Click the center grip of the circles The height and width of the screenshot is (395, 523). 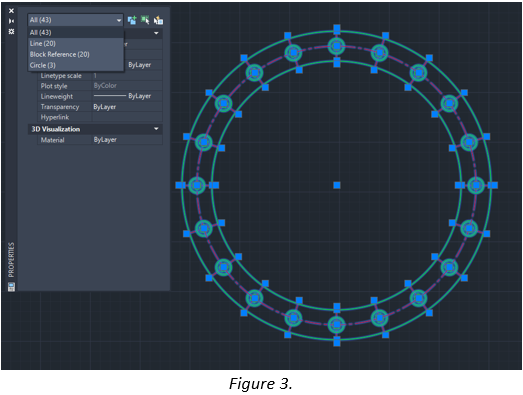tap(337, 185)
